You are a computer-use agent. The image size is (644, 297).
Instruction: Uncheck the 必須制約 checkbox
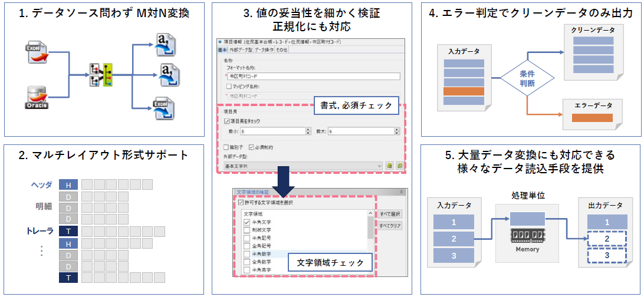coord(251,147)
